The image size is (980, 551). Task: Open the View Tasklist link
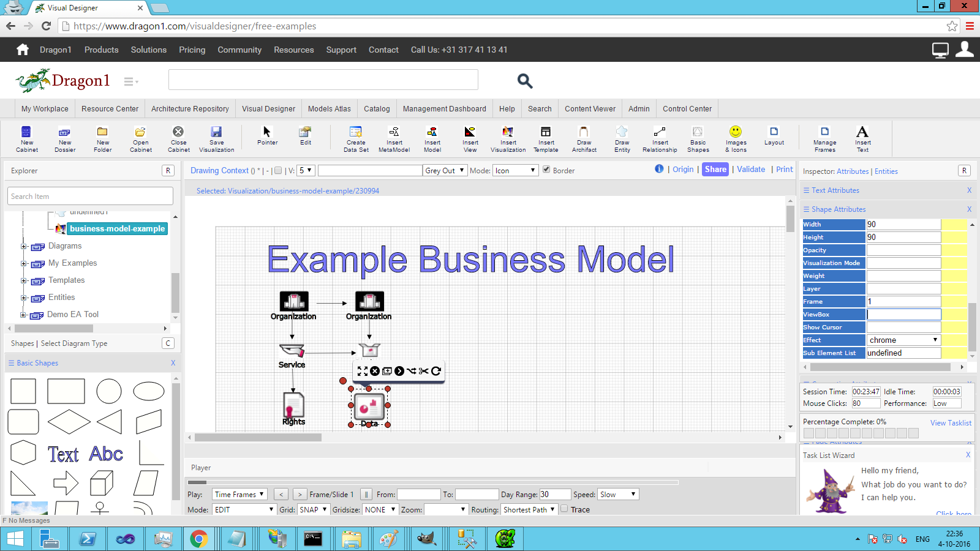[951, 423]
